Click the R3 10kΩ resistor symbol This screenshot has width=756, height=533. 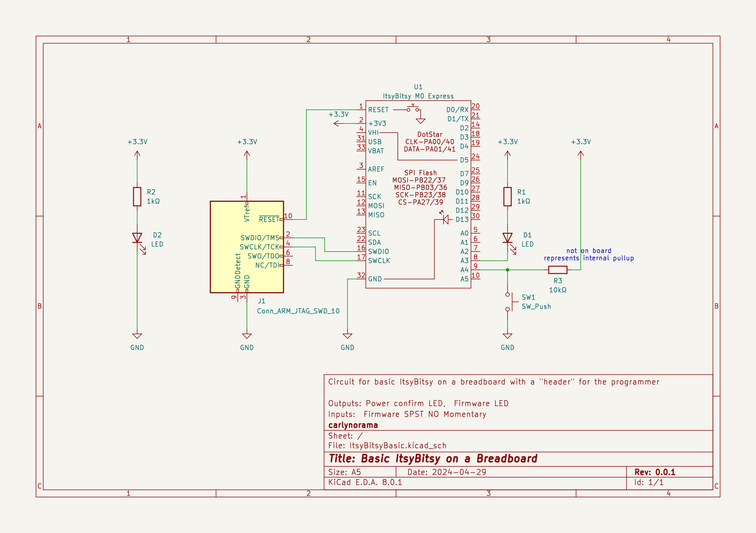[558, 270]
